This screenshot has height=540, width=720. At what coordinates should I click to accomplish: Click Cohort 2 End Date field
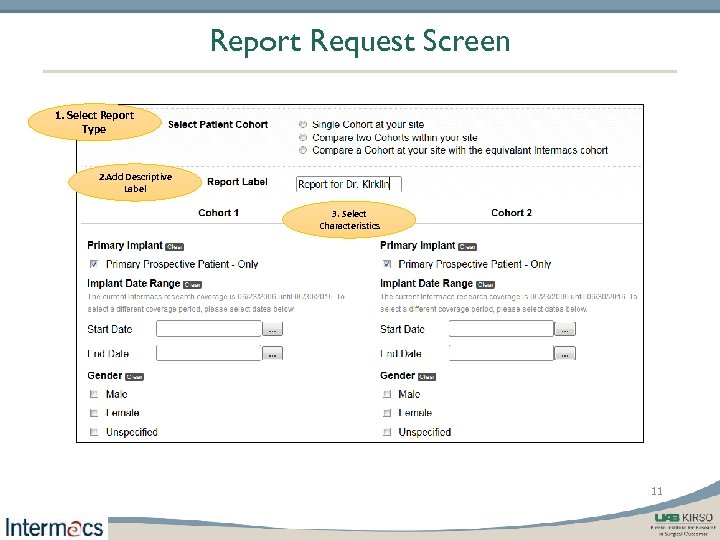(x=501, y=353)
